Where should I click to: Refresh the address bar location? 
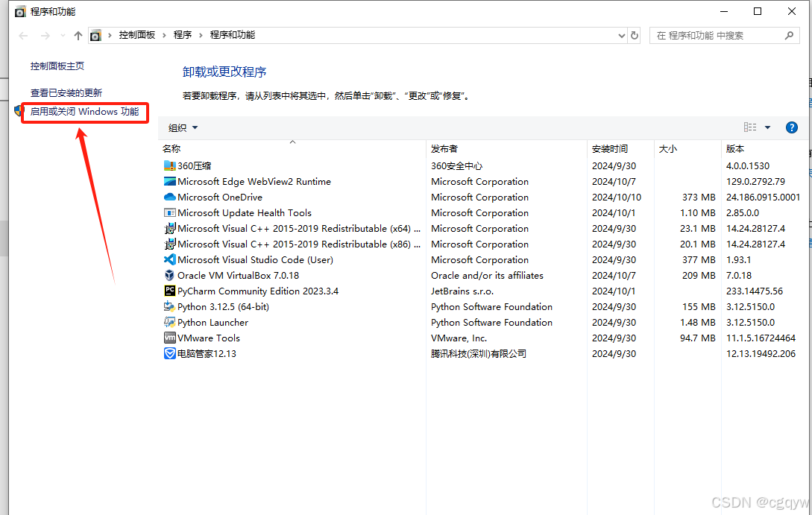click(635, 35)
